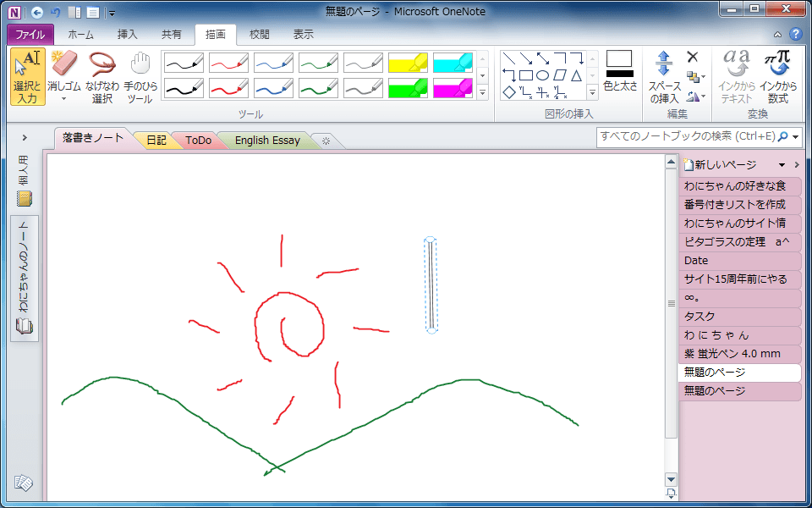This screenshot has width=812, height=508.
Task: Insert an ellipse shape
Action: (x=543, y=75)
